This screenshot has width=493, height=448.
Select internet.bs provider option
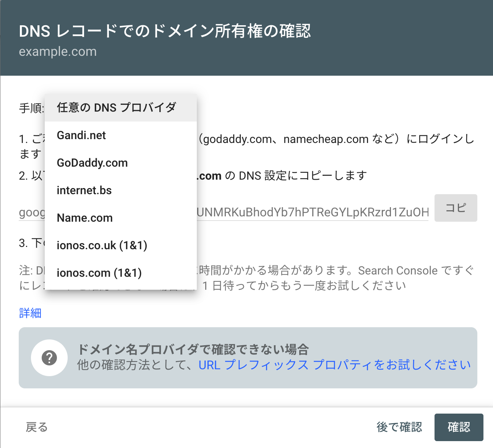121,190
